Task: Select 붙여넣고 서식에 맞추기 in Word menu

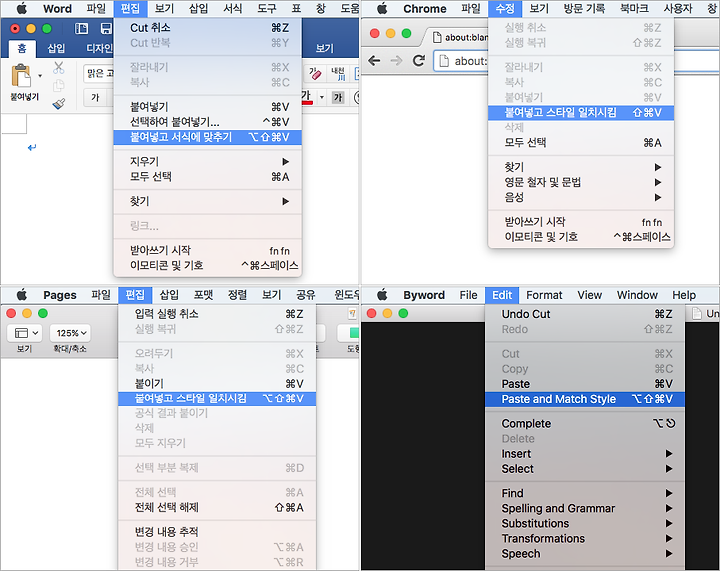Action: point(208,137)
